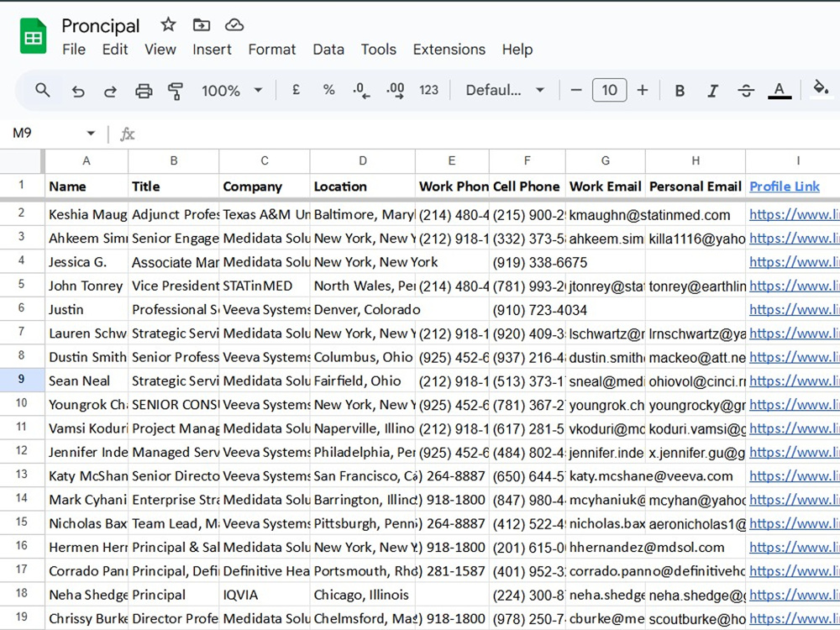Open the text color picker
This screenshot has height=630, width=840.
tap(780, 90)
